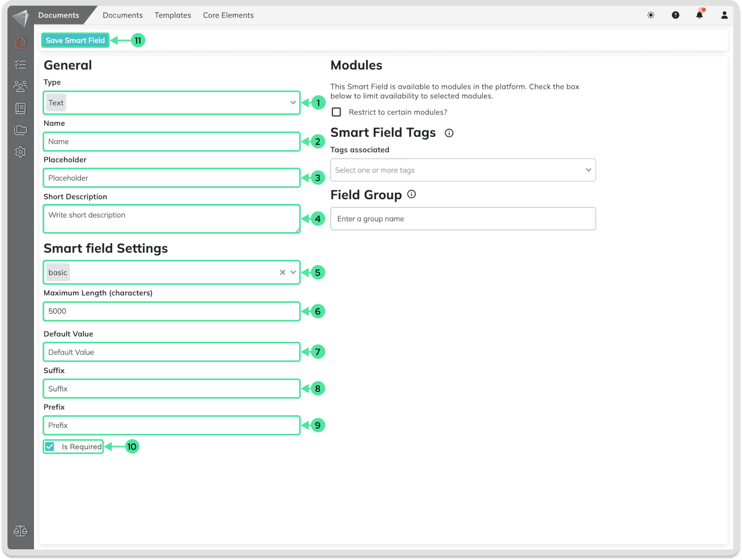Click the Save Smart Field button
The width and height of the screenshot is (742, 560).
(x=75, y=40)
